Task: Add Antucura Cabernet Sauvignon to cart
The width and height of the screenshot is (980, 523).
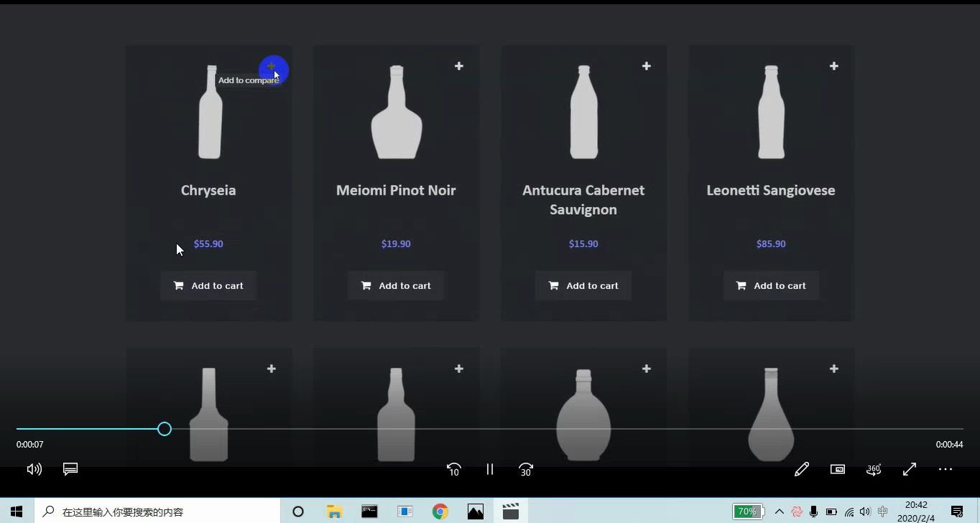Action: [583, 286]
